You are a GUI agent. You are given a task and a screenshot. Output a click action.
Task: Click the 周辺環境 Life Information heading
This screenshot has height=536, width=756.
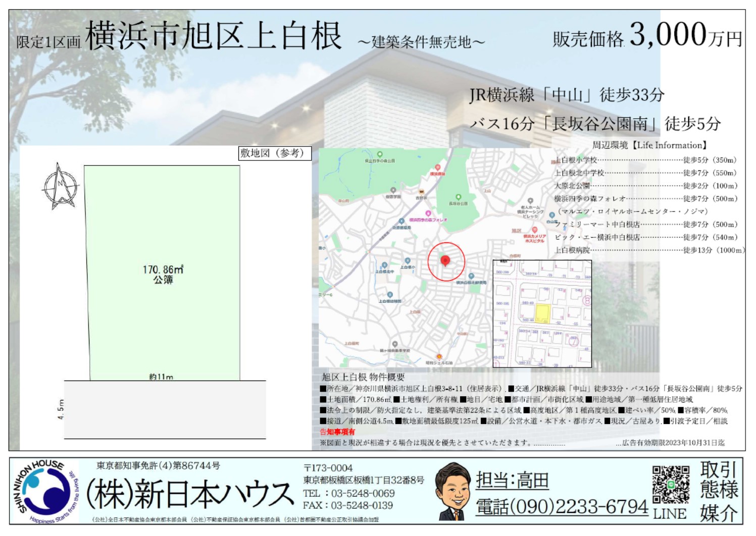pyautogui.click(x=649, y=145)
